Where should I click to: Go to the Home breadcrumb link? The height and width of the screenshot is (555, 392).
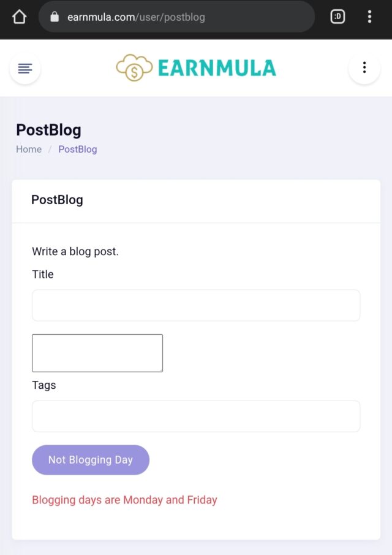click(x=29, y=150)
